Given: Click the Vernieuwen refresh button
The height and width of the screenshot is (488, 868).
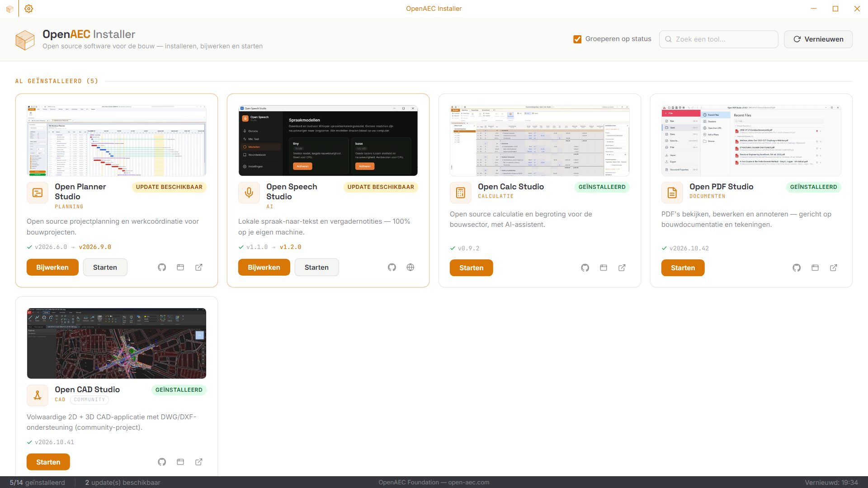Looking at the screenshot, I should 818,39.
